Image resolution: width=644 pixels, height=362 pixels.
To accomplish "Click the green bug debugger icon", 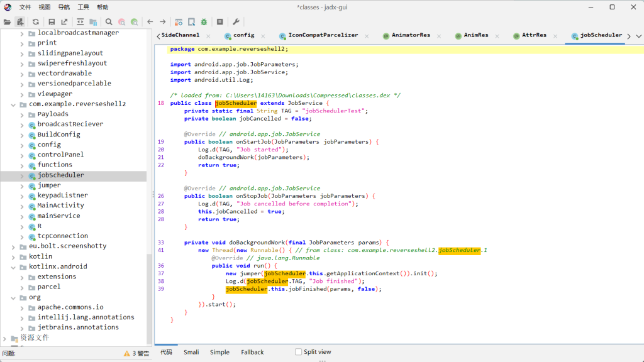I will [204, 21].
